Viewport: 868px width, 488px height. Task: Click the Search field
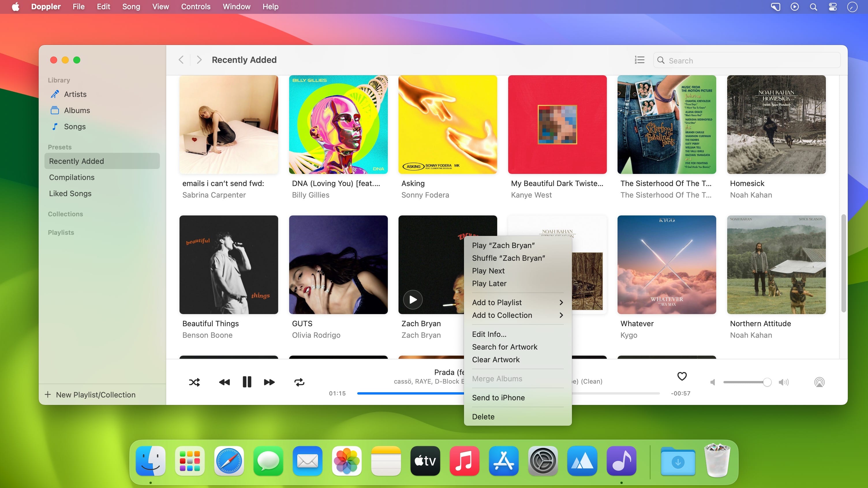(747, 60)
